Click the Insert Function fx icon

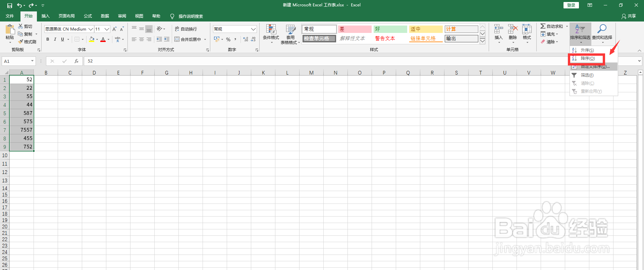click(76, 61)
